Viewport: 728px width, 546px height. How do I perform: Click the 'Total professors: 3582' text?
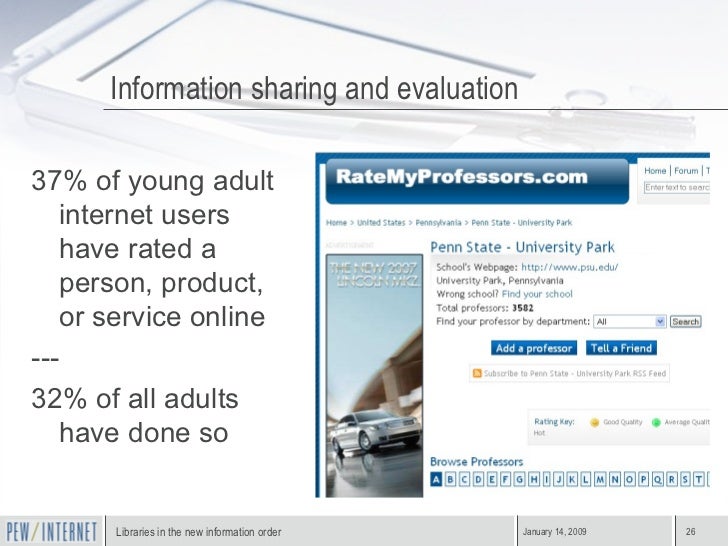coord(485,308)
